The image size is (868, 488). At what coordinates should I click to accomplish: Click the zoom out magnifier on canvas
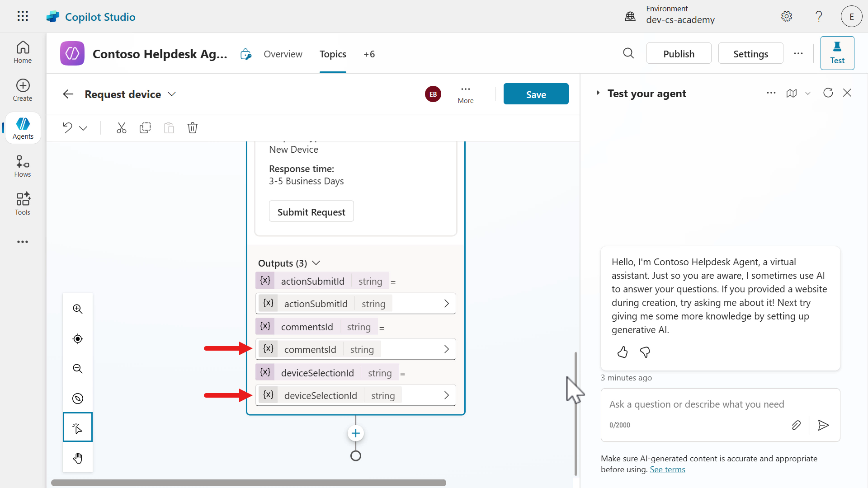click(x=78, y=369)
